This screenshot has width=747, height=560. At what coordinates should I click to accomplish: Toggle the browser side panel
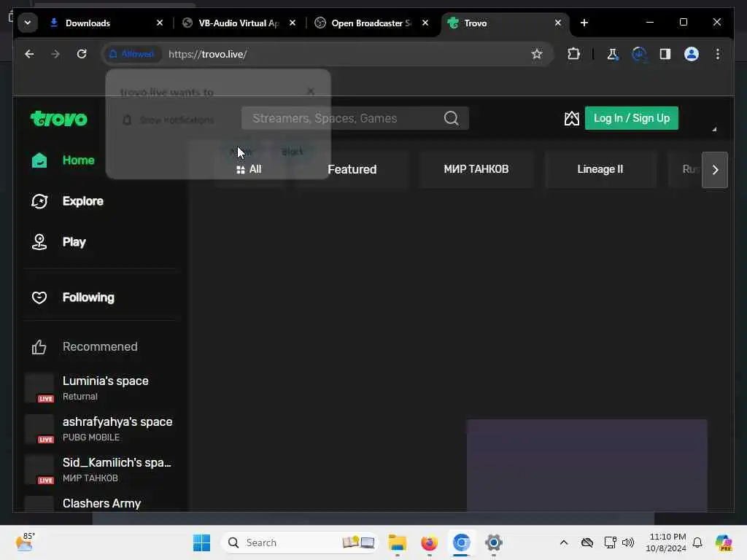[665, 54]
